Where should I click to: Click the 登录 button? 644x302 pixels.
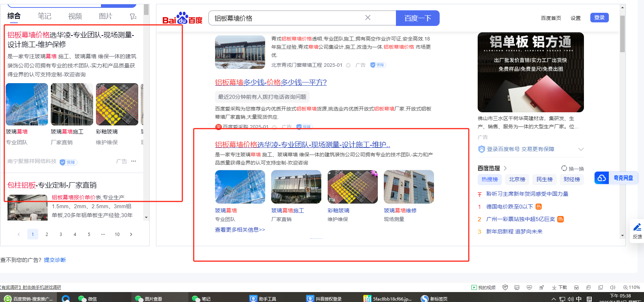(600, 17)
